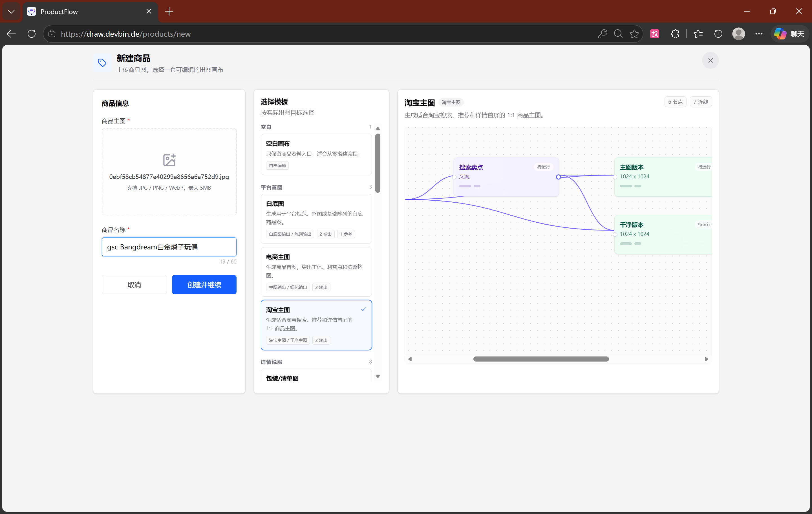Click the 创建并继续 button
812x514 pixels.
pos(204,284)
